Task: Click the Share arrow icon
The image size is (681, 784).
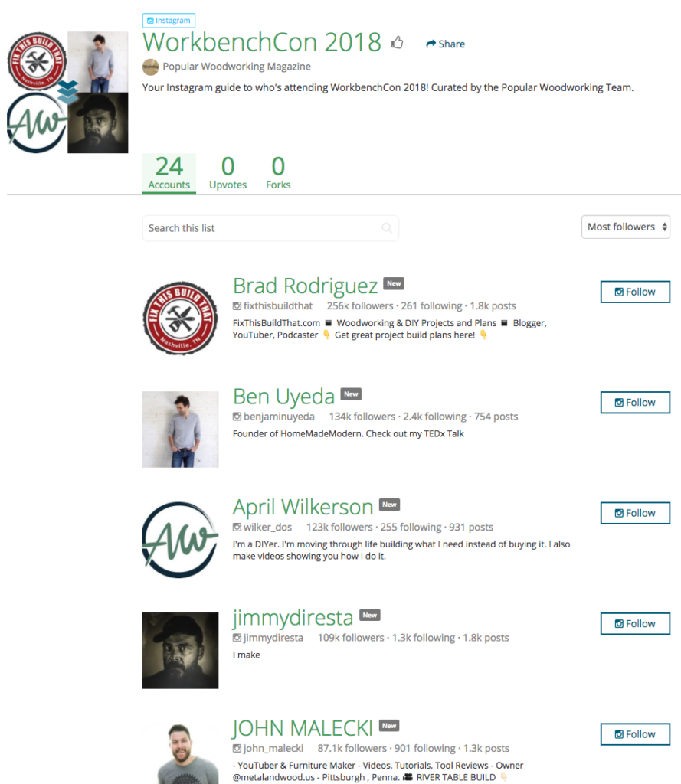Action: 431,44
